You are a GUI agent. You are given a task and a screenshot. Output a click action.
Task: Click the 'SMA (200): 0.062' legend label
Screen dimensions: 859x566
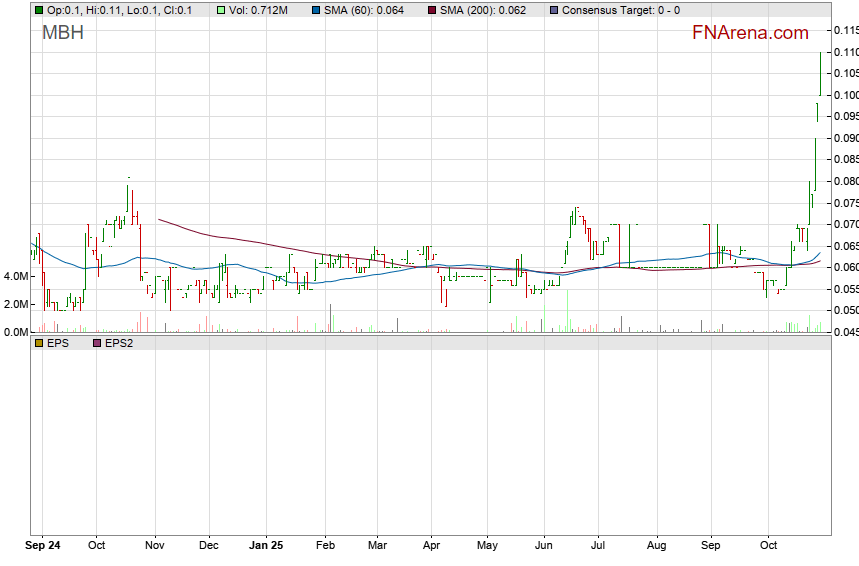(481, 10)
